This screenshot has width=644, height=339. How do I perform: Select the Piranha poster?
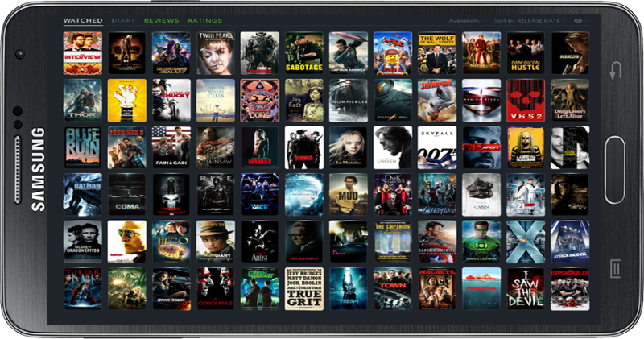pyautogui.click(x=481, y=289)
